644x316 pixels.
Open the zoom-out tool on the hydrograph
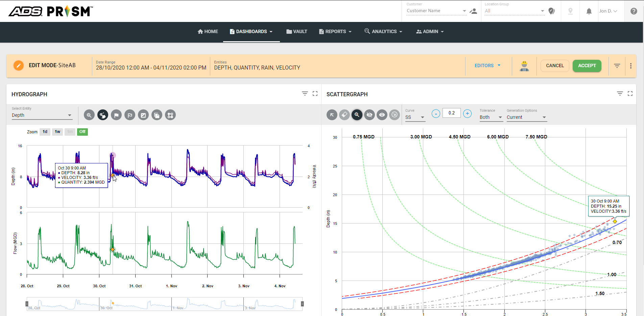point(89,115)
